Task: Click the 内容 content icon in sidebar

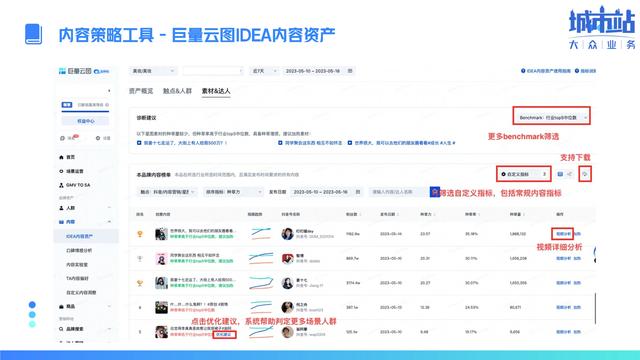Action: tap(61, 222)
